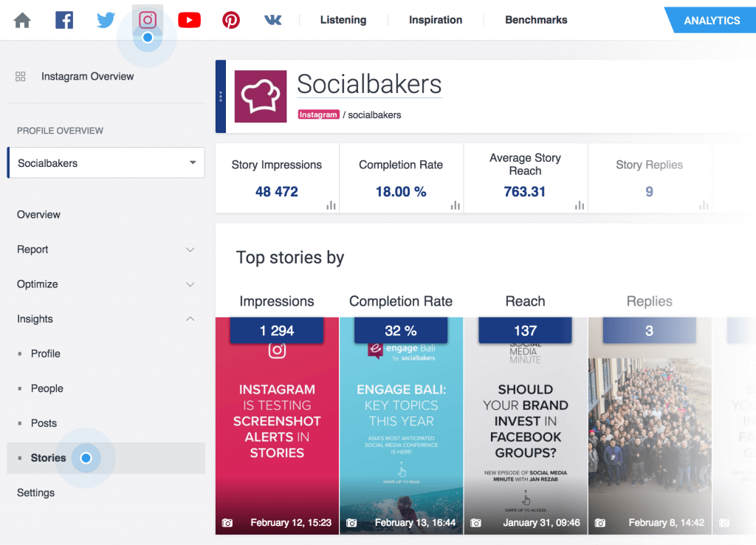The width and height of the screenshot is (756, 545).
Task: Select the VK network icon
Action: (x=272, y=20)
